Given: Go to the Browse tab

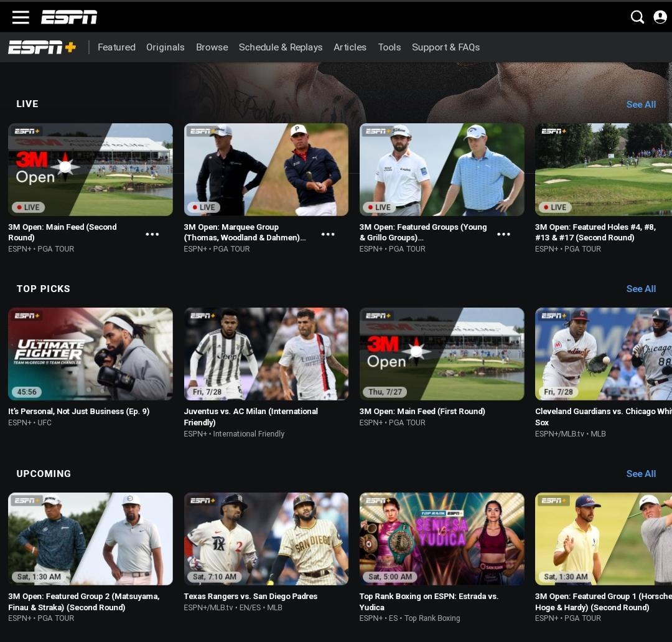Looking at the screenshot, I should [x=212, y=47].
